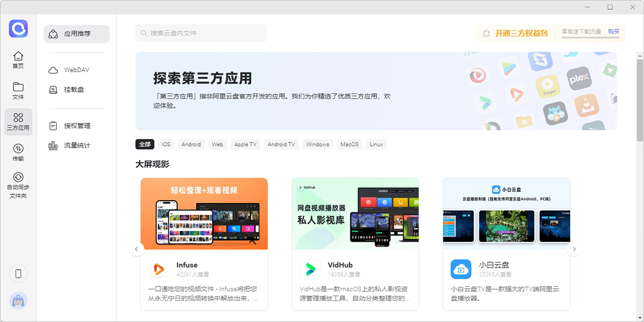This screenshot has width=644, height=322.
Task: Click the vertical scrollbar thumb
Action: tap(640, 99)
